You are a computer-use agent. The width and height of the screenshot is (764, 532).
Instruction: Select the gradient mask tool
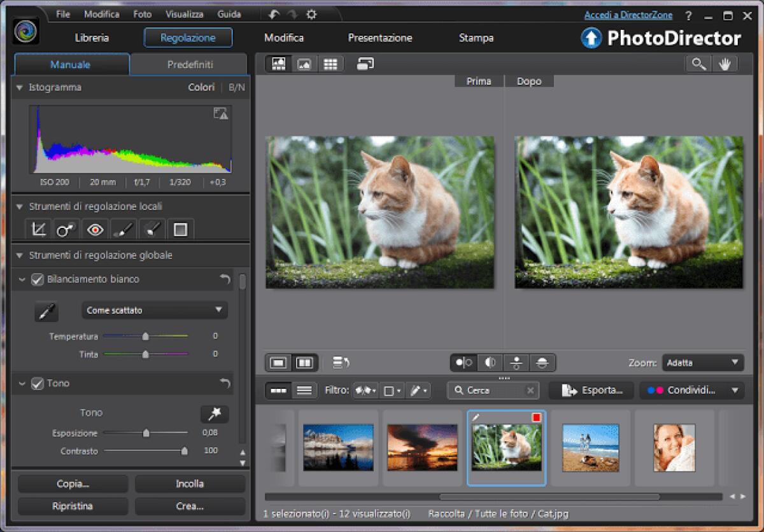180,229
